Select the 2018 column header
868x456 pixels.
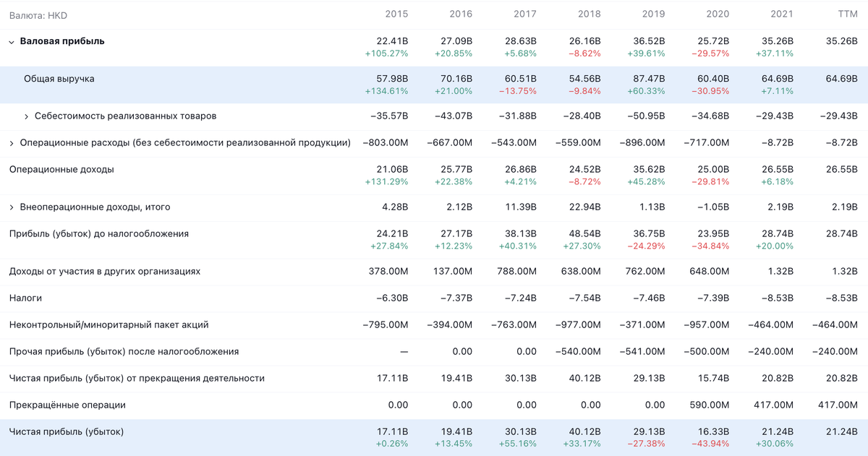590,14
